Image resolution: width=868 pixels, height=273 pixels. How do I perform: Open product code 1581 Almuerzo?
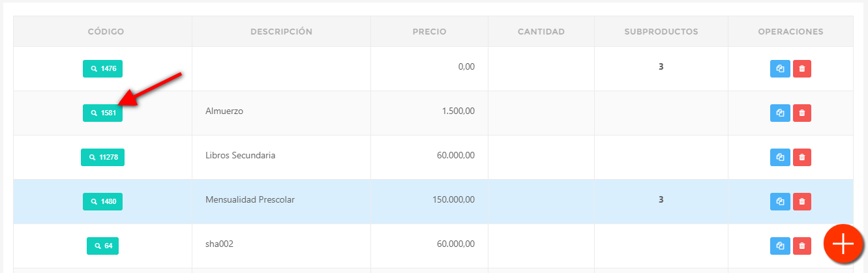pos(102,113)
